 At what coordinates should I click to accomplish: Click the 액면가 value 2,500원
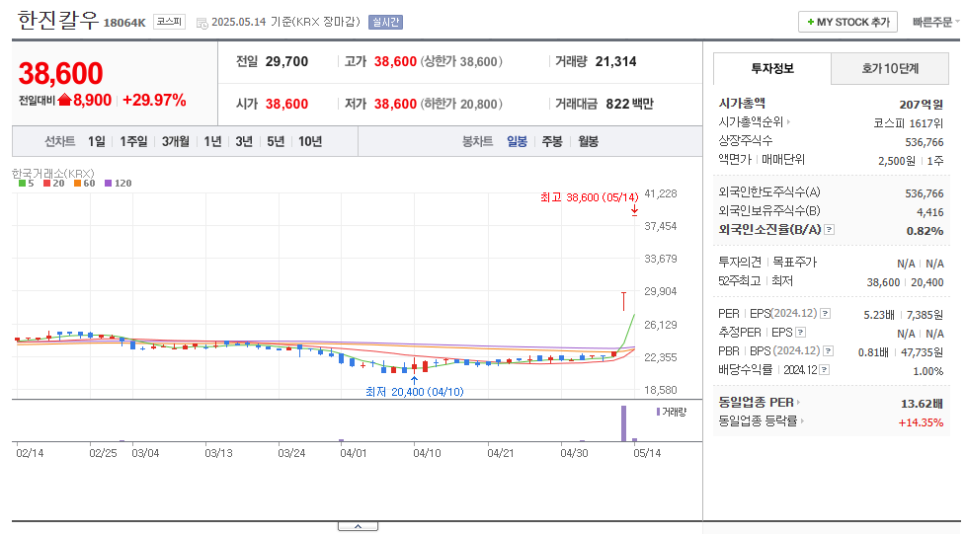click(x=897, y=161)
